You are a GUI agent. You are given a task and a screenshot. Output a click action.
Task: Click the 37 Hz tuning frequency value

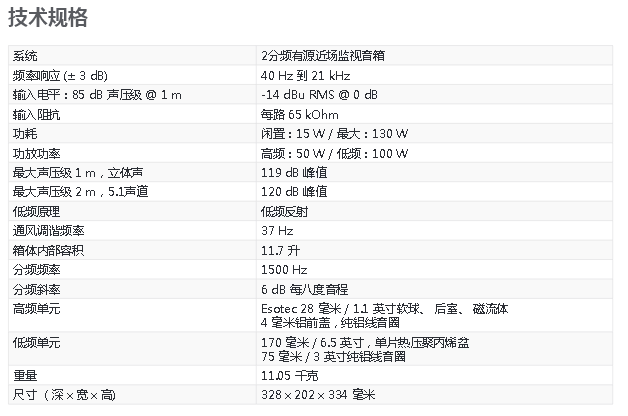click(275, 230)
